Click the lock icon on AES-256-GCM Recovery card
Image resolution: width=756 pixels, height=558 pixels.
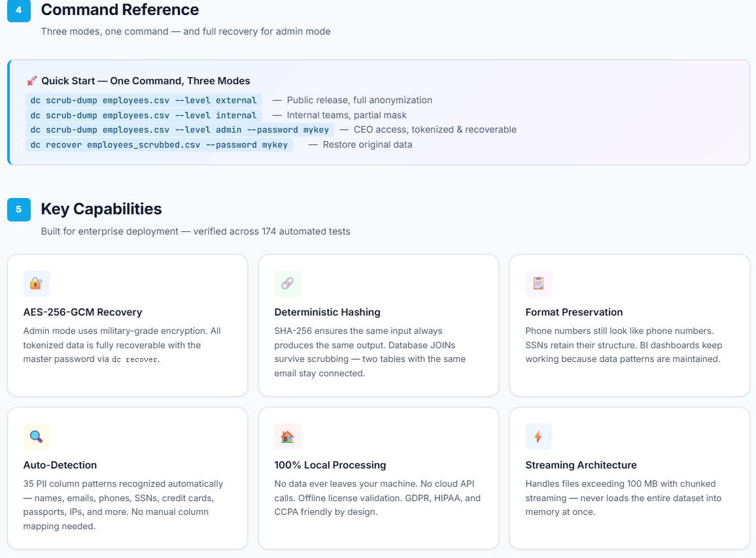point(36,284)
